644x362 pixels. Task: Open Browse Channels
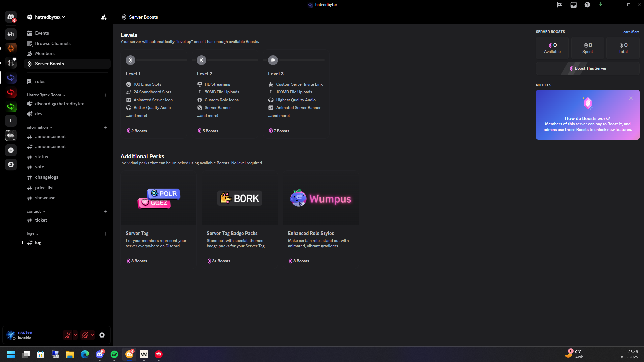coord(67,44)
